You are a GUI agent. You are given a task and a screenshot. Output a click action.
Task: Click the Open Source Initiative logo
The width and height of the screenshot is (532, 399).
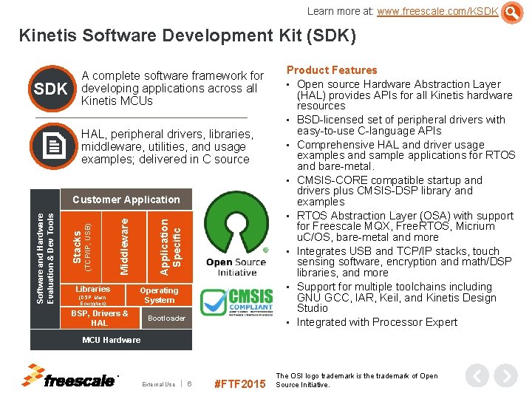(236, 234)
